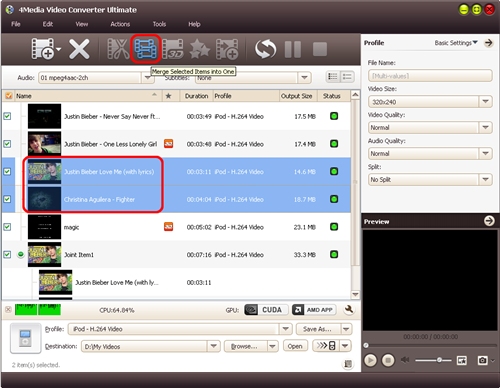
Task: Remove selected items with X icon
Action: coord(79,49)
